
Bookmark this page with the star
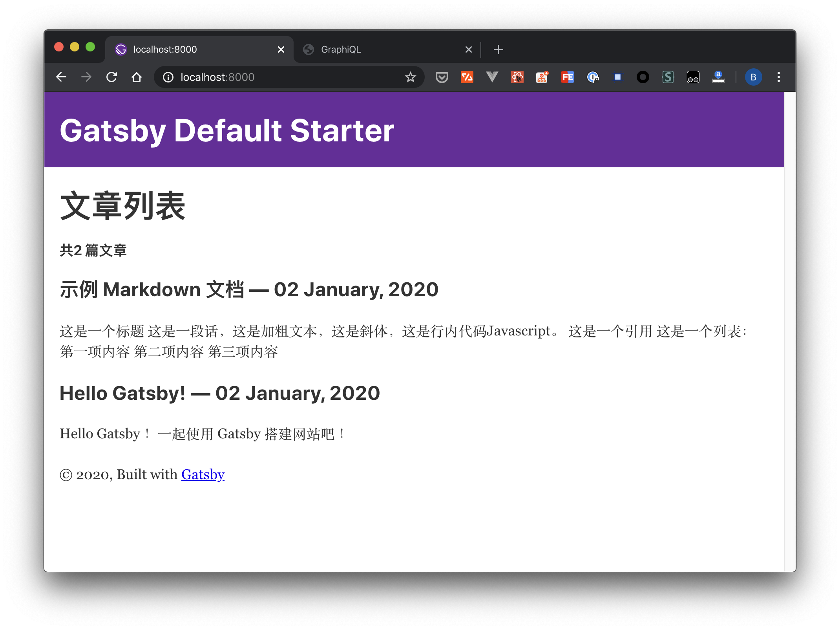click(x=410, y=77)
